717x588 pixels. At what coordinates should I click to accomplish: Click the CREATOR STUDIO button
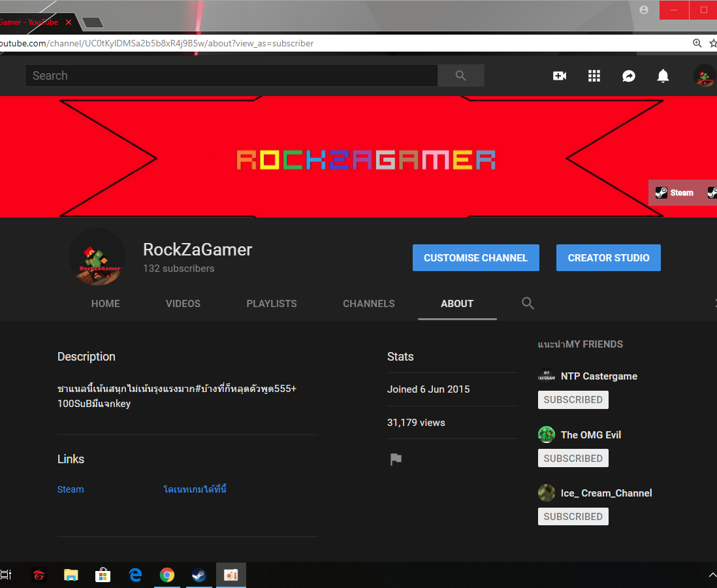click(x=608, y=257)
